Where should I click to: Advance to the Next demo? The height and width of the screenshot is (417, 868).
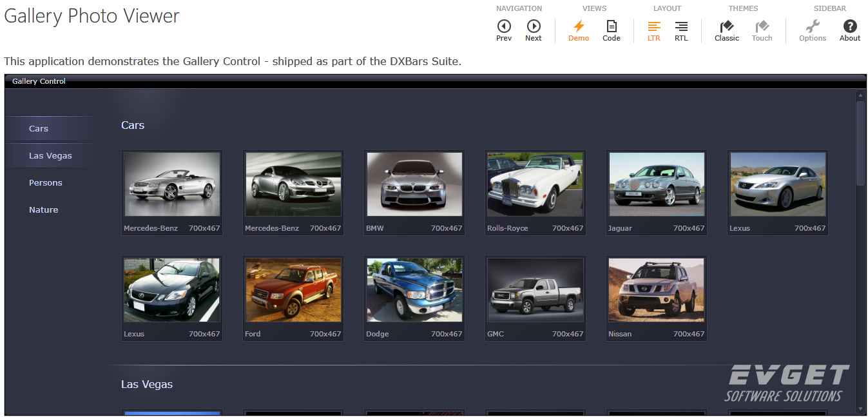(534, 30)
